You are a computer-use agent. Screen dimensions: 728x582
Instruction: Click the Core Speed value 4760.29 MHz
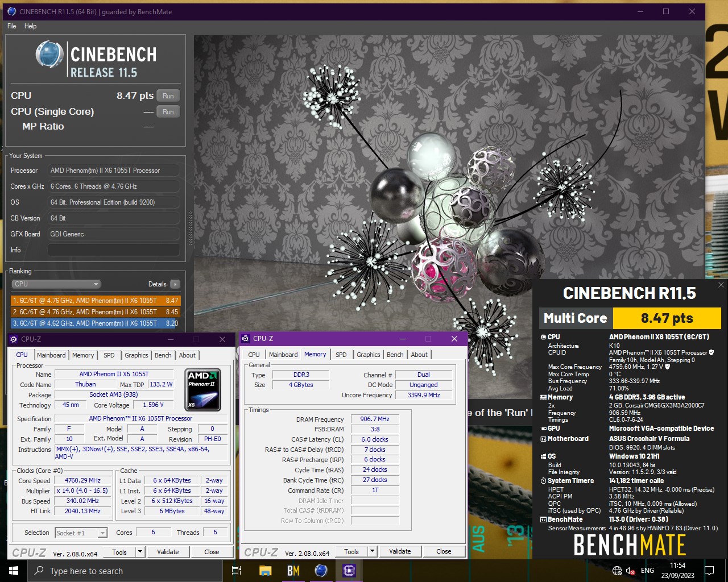click(x=83, y=480)
